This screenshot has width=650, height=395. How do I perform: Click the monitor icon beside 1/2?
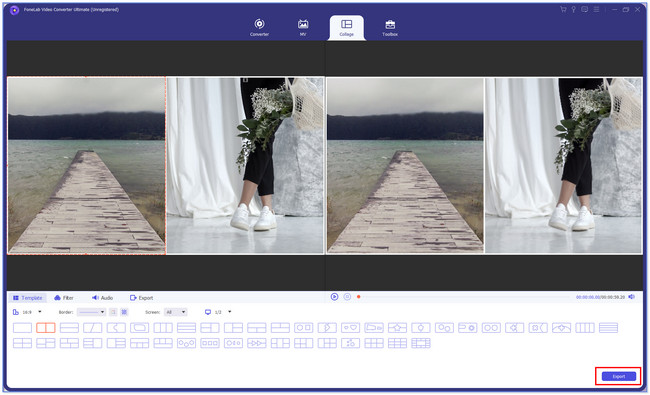[x=208, y=312]
